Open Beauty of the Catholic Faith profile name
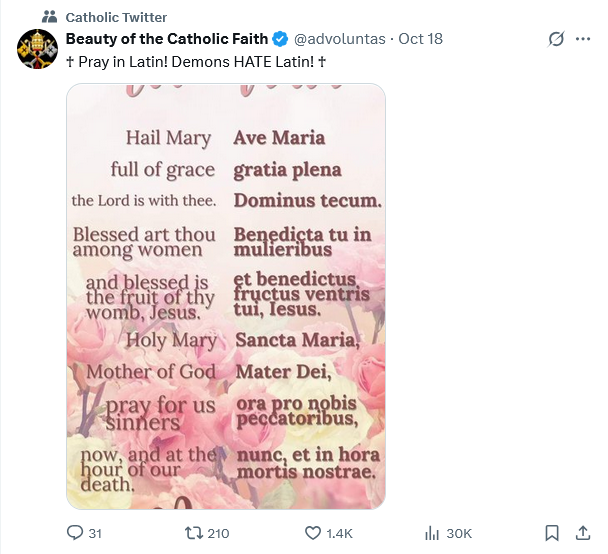 coord(166,39)
